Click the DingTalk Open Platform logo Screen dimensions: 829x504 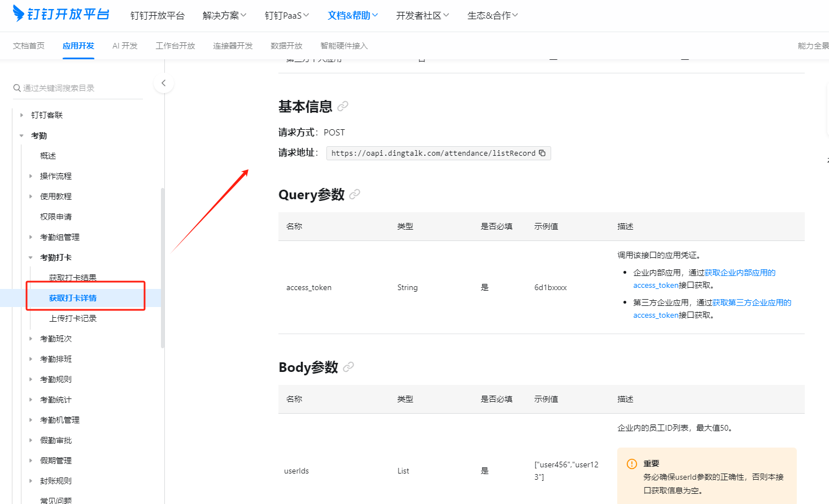(x=61, y=14)
